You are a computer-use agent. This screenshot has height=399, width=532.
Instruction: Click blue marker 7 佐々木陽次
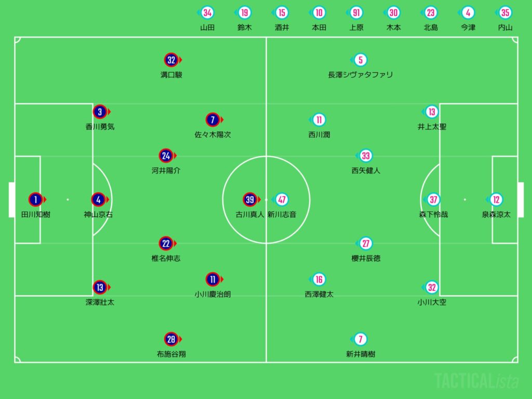click(212, 120)
